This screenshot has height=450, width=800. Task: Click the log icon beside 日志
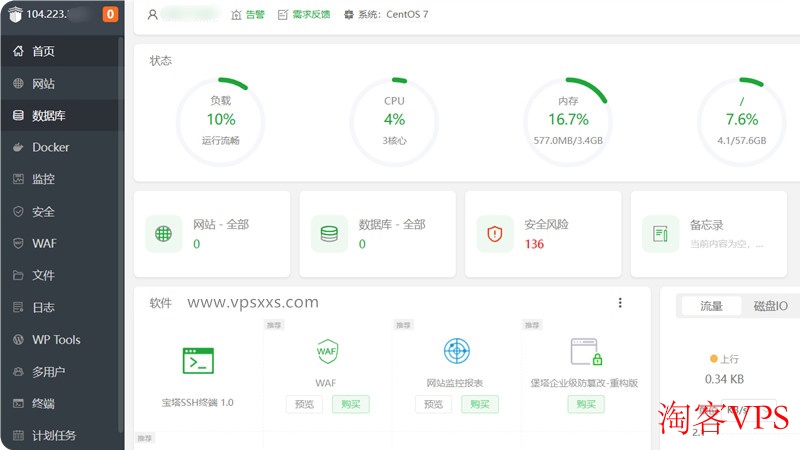coord(18,307)
